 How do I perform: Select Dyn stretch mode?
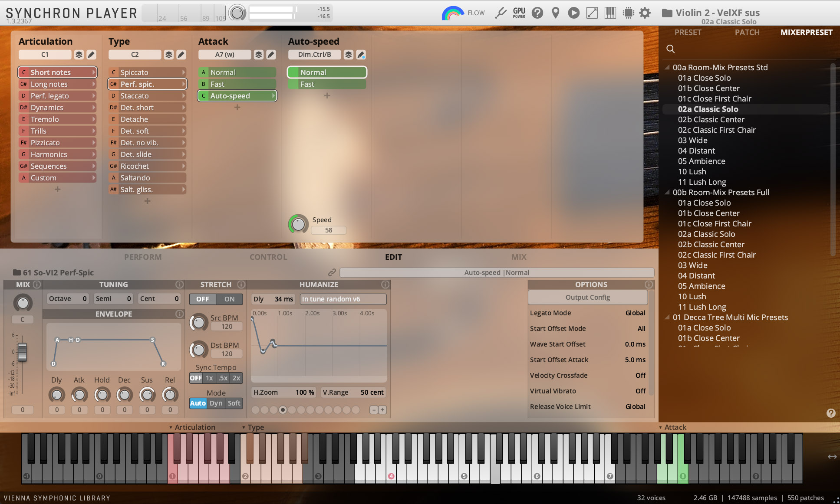pos(216,403)
